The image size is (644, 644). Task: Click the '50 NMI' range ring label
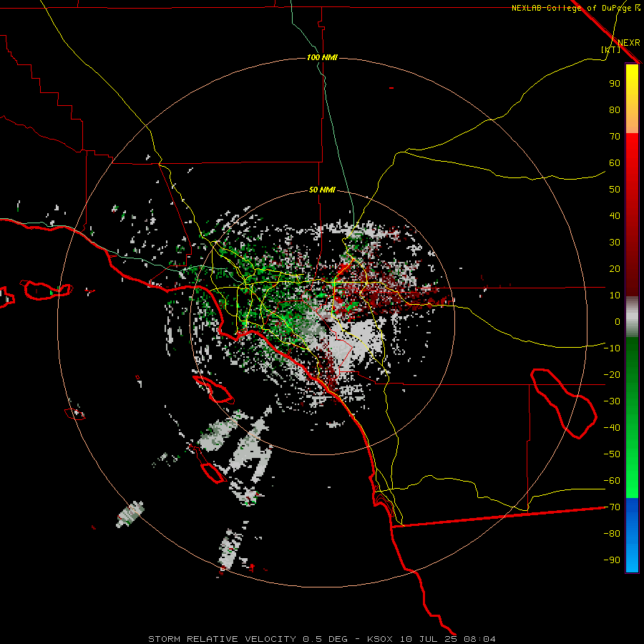coord(322,190)
